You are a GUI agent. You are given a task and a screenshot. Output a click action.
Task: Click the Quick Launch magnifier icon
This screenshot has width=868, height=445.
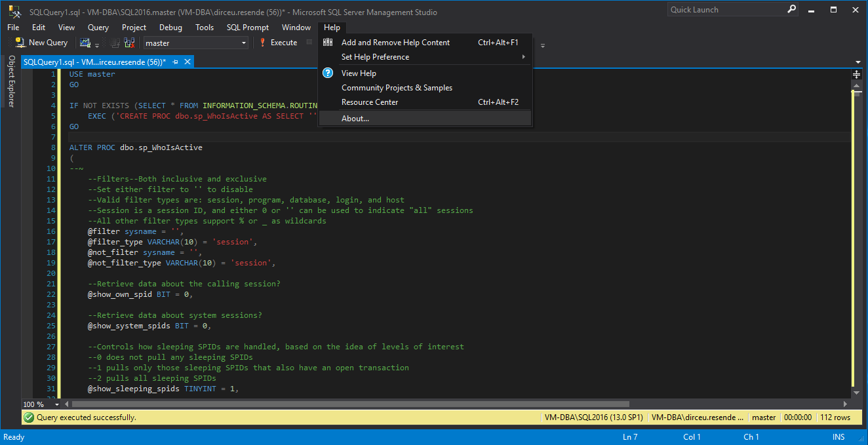point(791,9)
